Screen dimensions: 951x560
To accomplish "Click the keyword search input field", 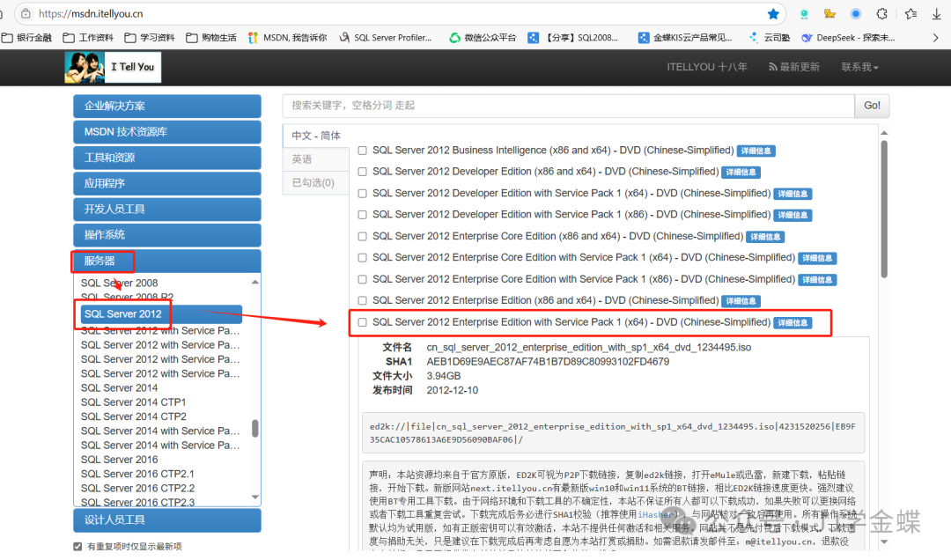I will [568, 106].
